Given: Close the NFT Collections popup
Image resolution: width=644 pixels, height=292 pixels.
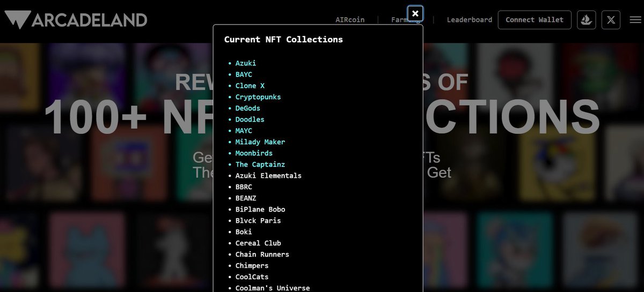Looking at the screenshot, I should 415,13.
